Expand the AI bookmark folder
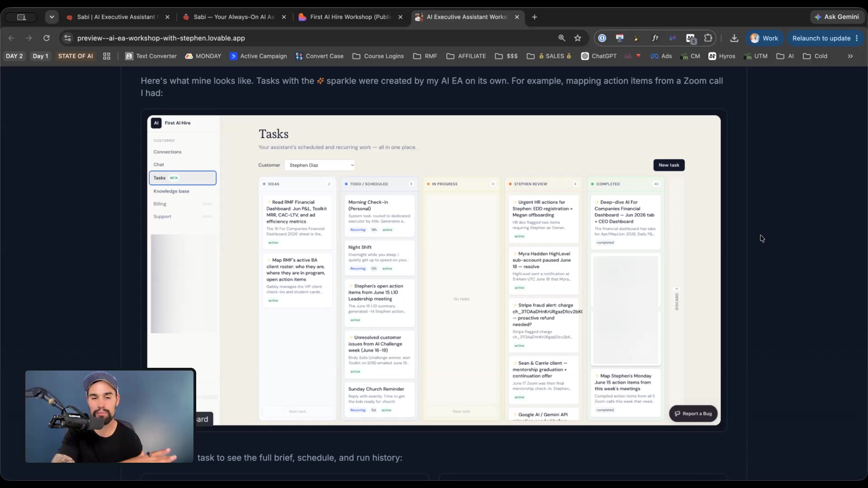The height and width of the screenshot is (488, 868). 785,56
